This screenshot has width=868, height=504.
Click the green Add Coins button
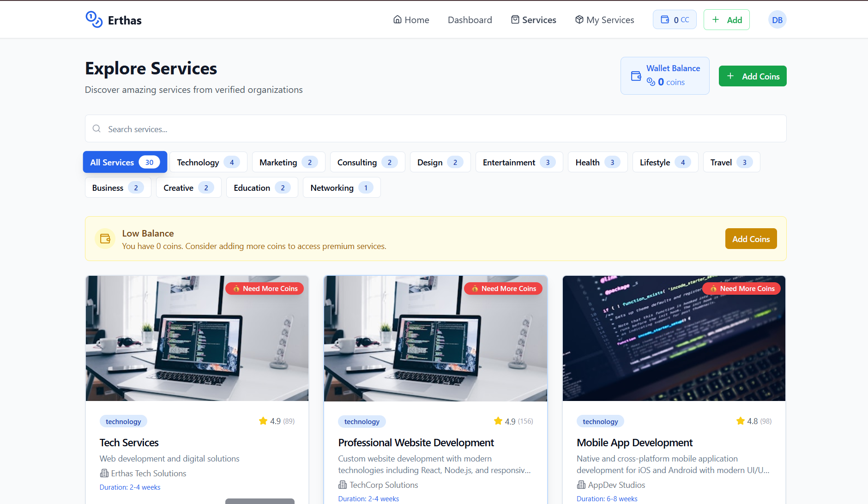753,76
